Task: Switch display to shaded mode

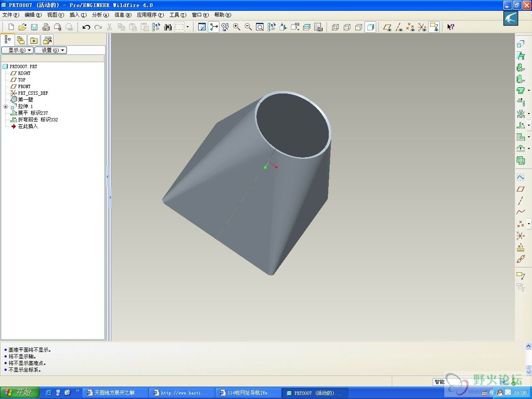Action: tap(370, 27)
